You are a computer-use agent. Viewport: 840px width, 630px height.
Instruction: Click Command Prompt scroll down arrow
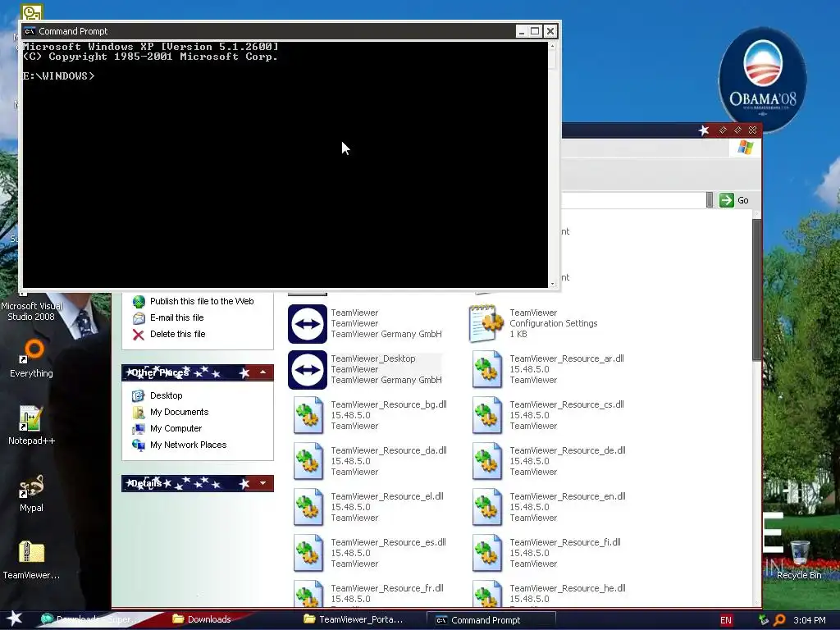tap(552, 284)
